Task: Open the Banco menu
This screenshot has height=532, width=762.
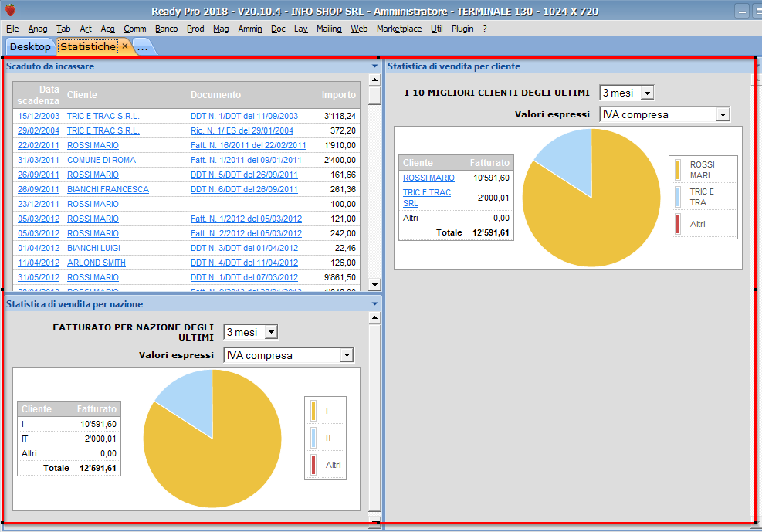Action: point(166,29)
